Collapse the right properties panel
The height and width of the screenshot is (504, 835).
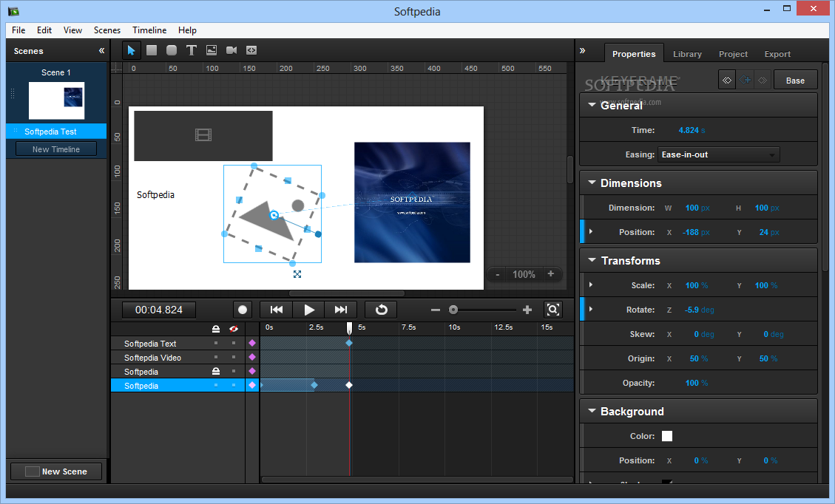click(583, 50)
